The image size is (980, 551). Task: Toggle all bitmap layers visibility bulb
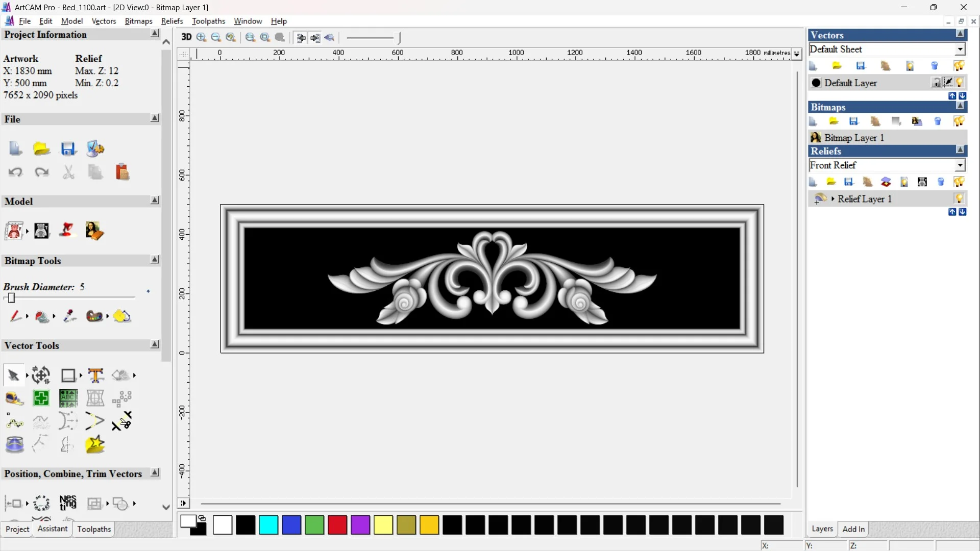click(959, 121)
